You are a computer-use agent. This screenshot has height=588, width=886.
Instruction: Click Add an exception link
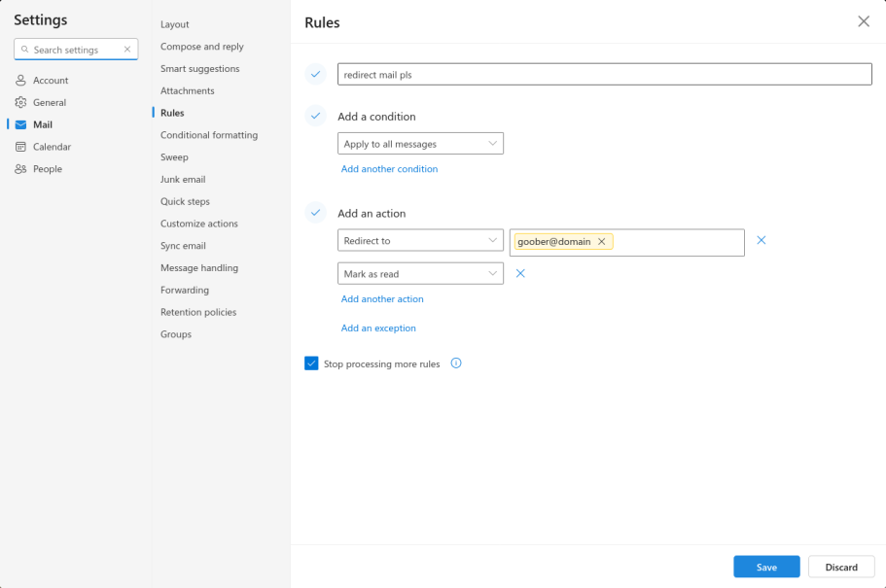click(x=378, y=329)
